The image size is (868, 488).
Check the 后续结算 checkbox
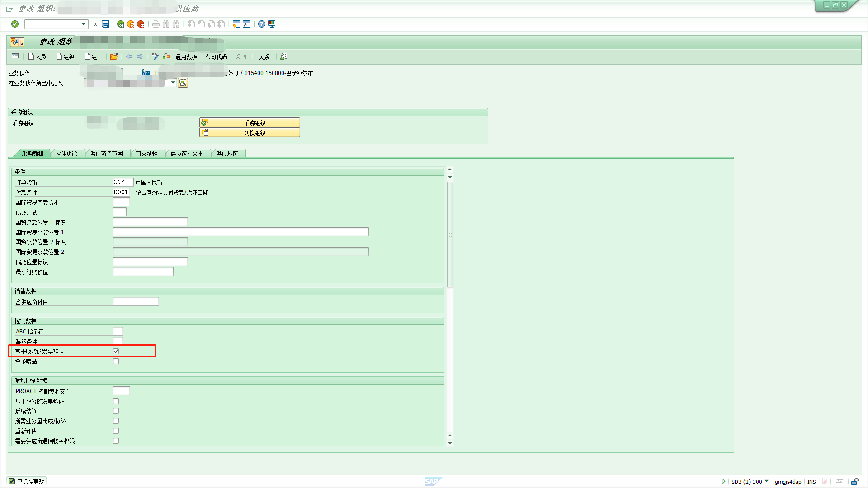pyautogui.click(x=116, y=411)
